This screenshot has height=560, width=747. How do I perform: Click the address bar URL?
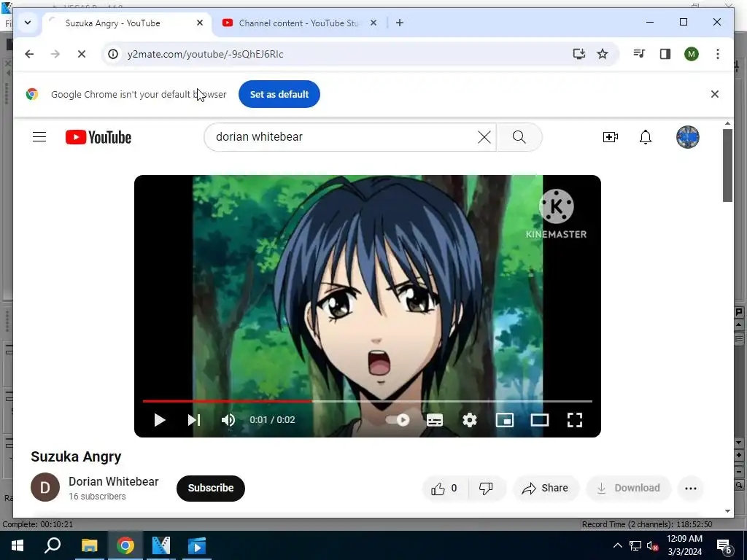point(205,54)
